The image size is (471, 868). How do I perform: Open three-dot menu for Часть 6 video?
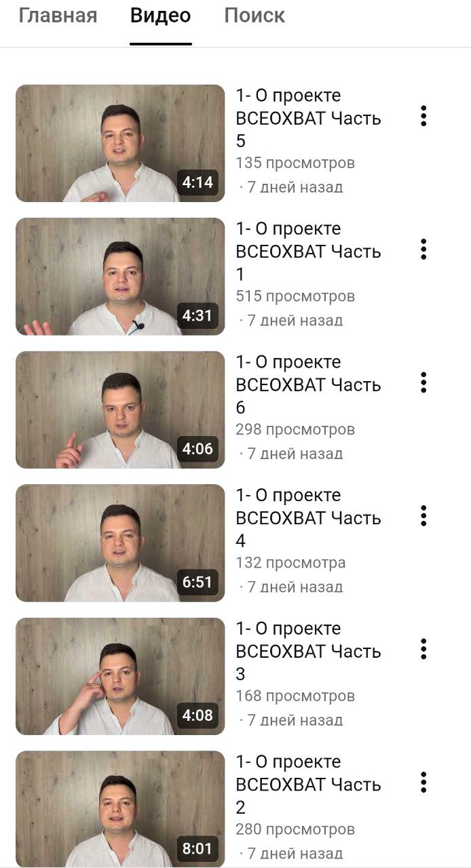[423, 382]
